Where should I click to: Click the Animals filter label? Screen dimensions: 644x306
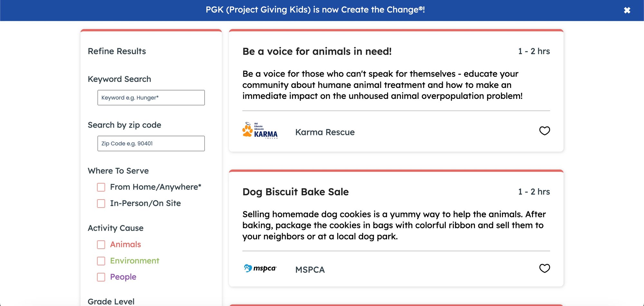click(x=126, y=244)
